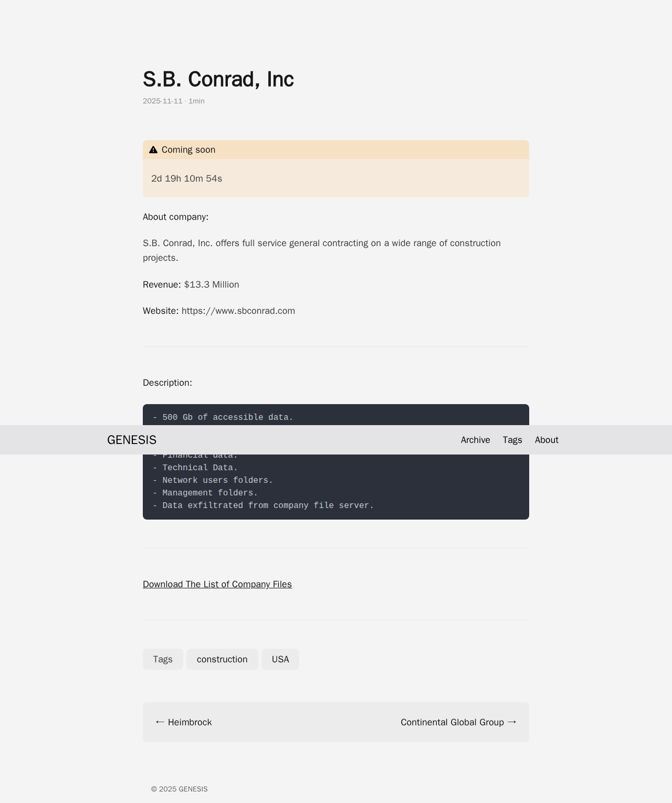This screenshot has height=803, width=672.
Task: Click the © 2025 GENESIS footer text
Action: click(x=180, y=789)
